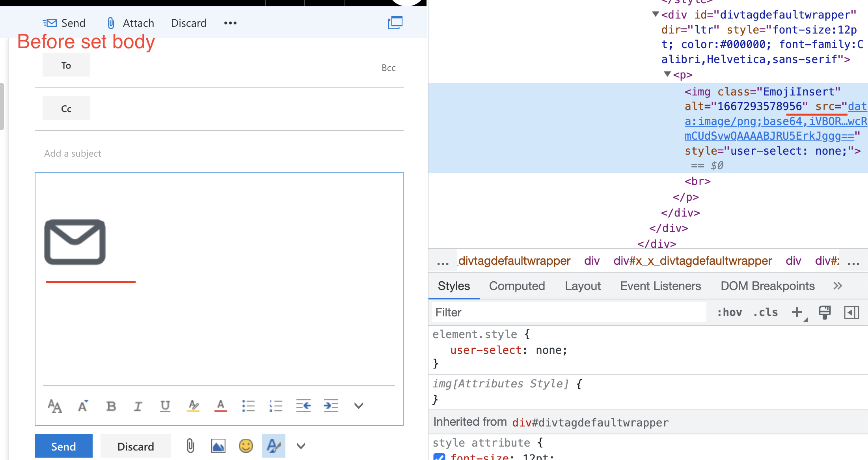Viewport: 868px width, 460px height.
Task: Expand more formatting options with the chevron
Action: [358, 406]
